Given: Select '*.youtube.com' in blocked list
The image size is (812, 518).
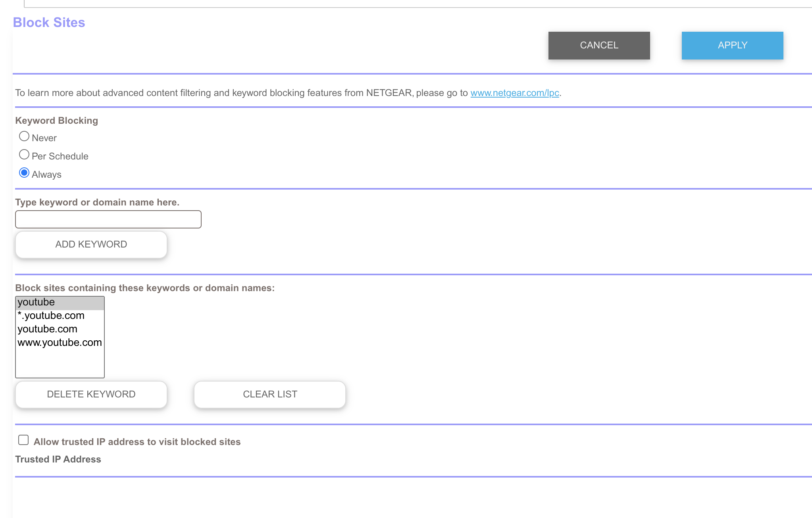Looking at the screenshot, I should pos(60,316).
